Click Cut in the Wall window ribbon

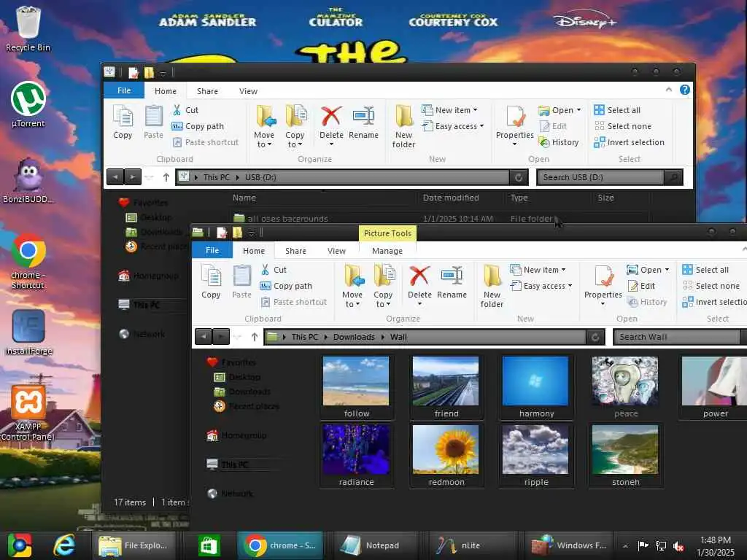coord(274,270)
